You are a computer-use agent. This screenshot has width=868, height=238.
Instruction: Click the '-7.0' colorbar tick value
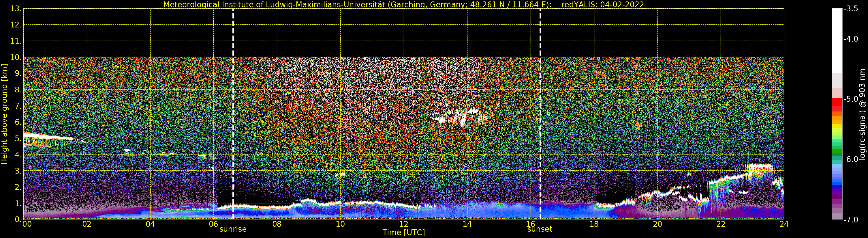tap(851, 220)
